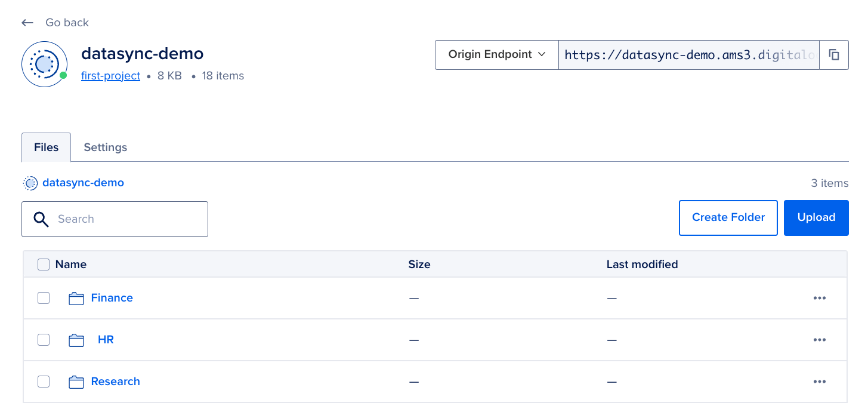
Task: Open the actions menu for the HR folder
Action: pos(820,340)
